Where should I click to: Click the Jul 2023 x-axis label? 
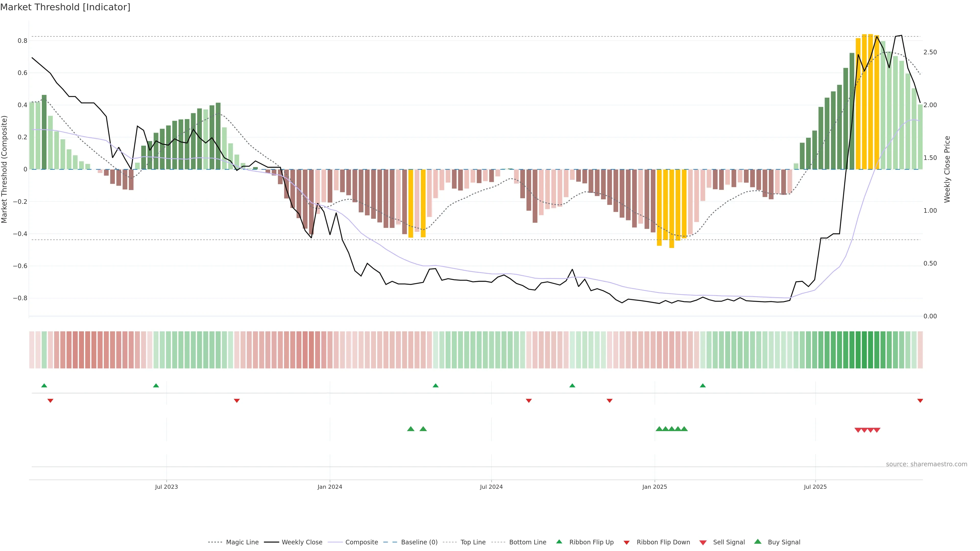tap(166, 487)
